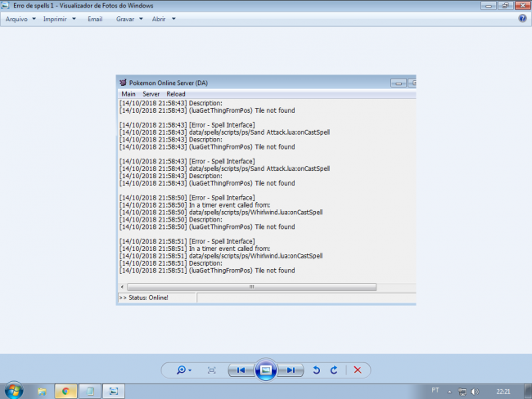Click the taskbar clock 22:21
The image size is (532, 399).
(503, 392)
